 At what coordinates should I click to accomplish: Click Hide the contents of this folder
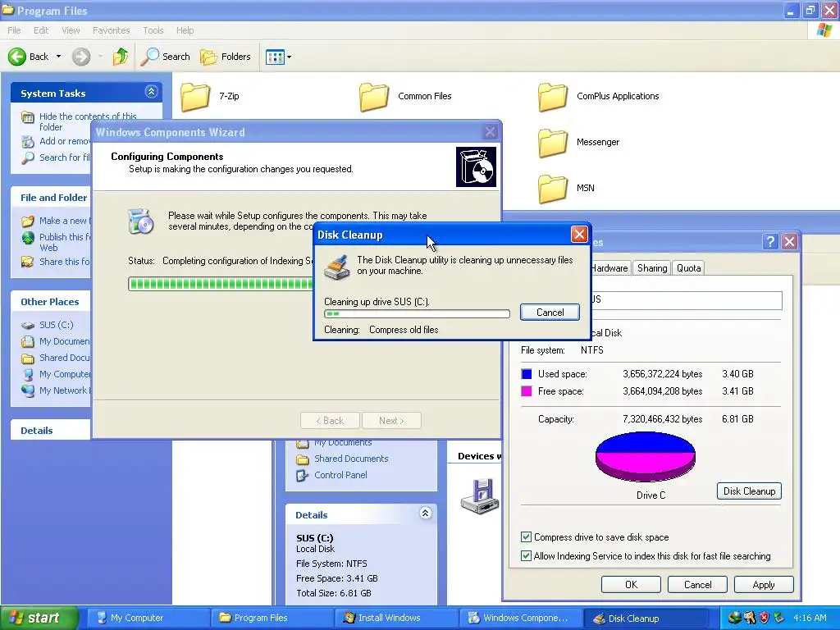pos(88,121)
